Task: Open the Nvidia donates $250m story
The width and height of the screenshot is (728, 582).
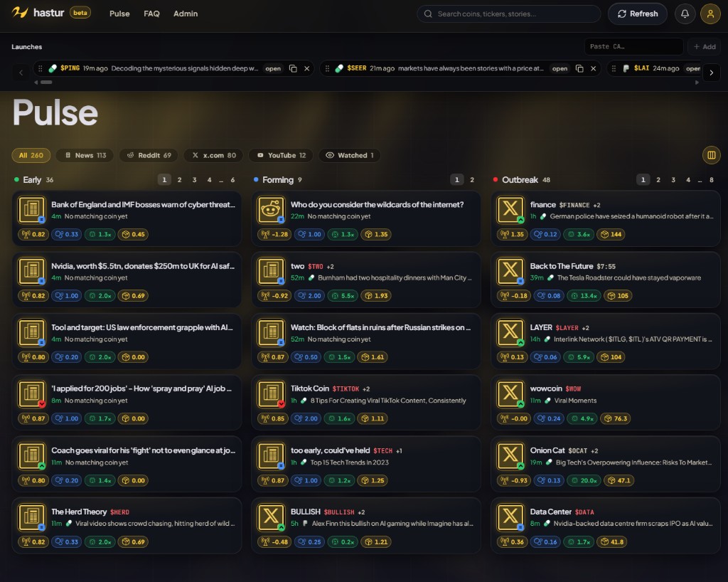Action: [x=127, y=280]
